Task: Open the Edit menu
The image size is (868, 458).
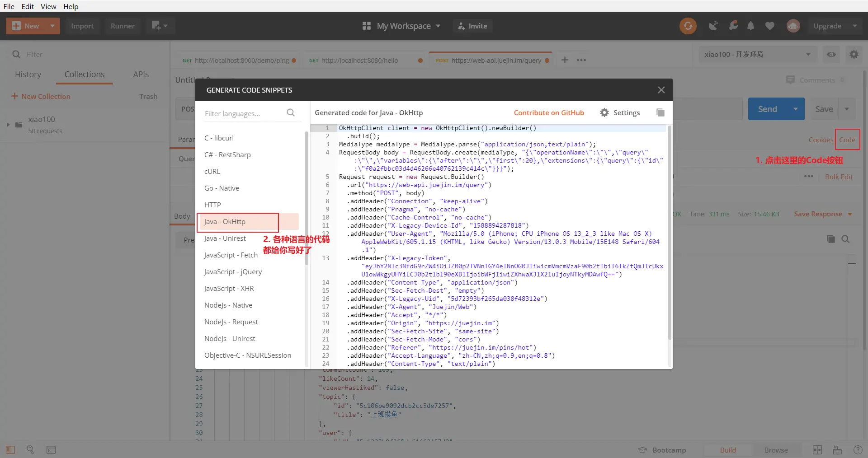Action: [28, 6]
